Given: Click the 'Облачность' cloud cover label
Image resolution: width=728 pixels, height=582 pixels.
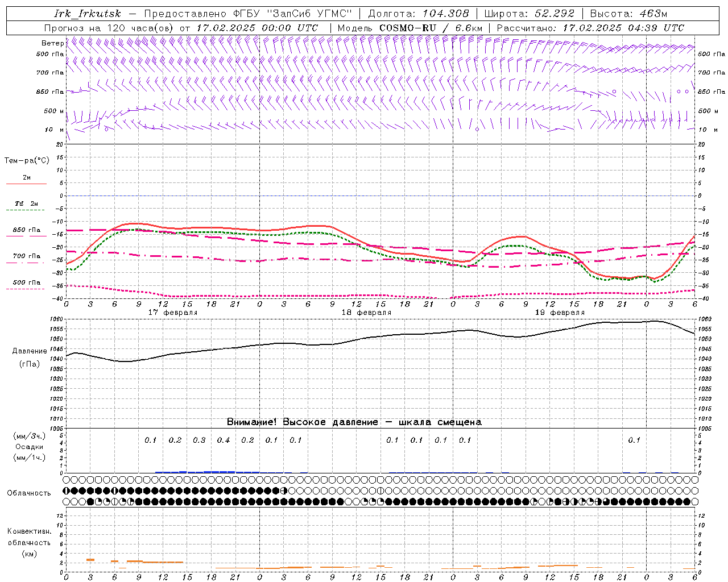Looking at the screenshot, I should point(29,493).
